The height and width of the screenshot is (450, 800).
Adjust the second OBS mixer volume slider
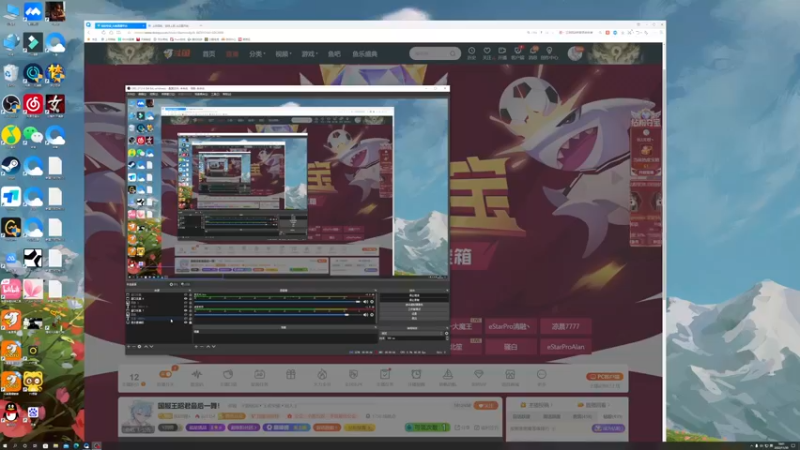coord(279,314)
